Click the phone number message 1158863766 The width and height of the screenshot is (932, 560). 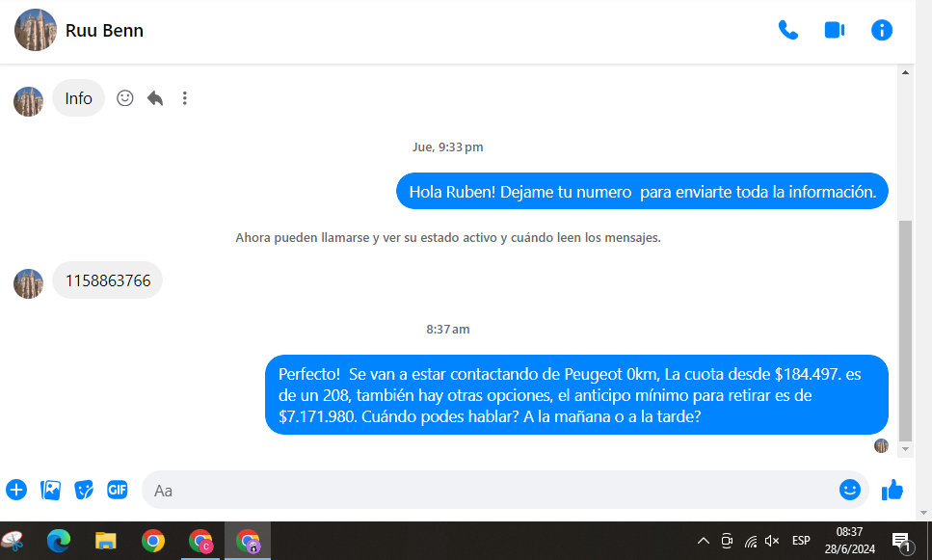click(108, 280)
